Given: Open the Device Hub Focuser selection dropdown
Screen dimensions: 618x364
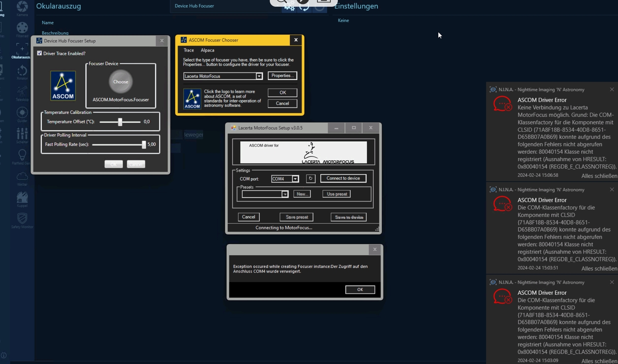Looking at the screenshot, I should (x=226, y=6).
